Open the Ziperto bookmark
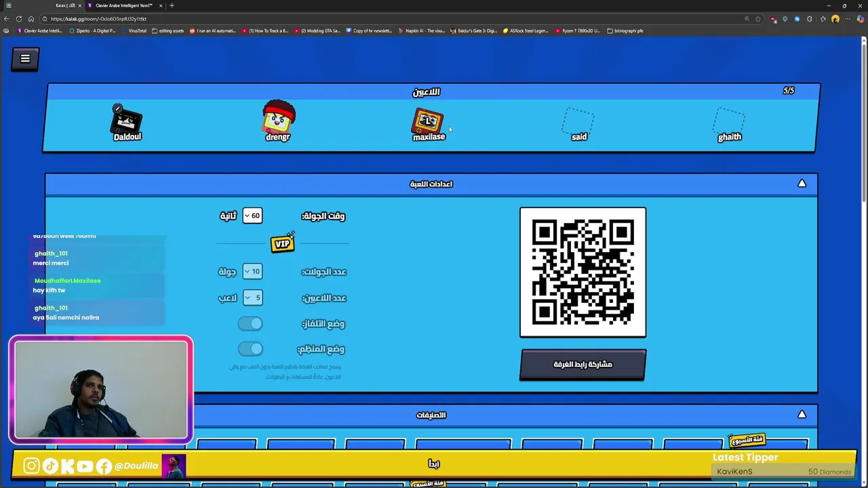 92,30
